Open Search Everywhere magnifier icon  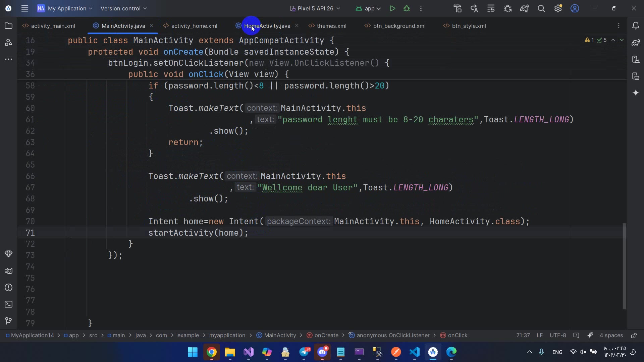[x=541, y=8]
